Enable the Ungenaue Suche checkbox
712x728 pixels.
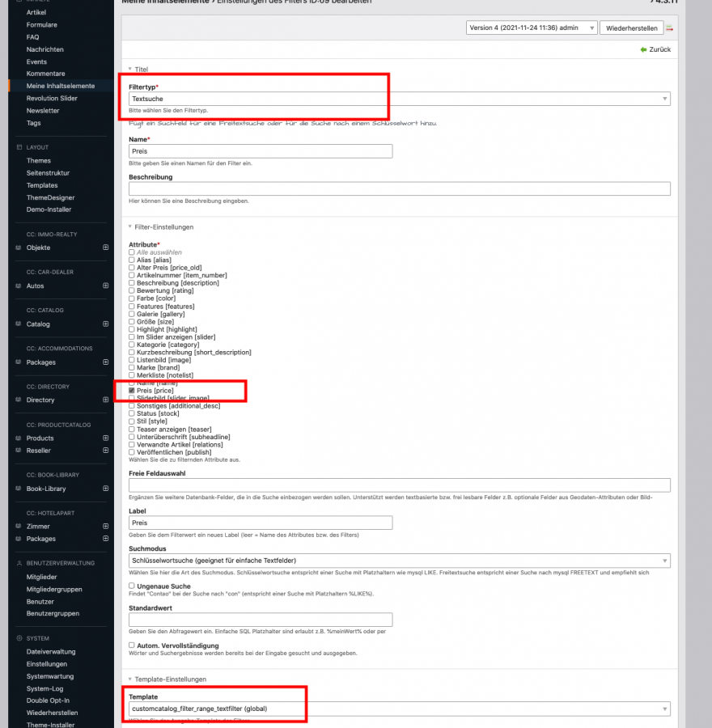tap(132, 586)
